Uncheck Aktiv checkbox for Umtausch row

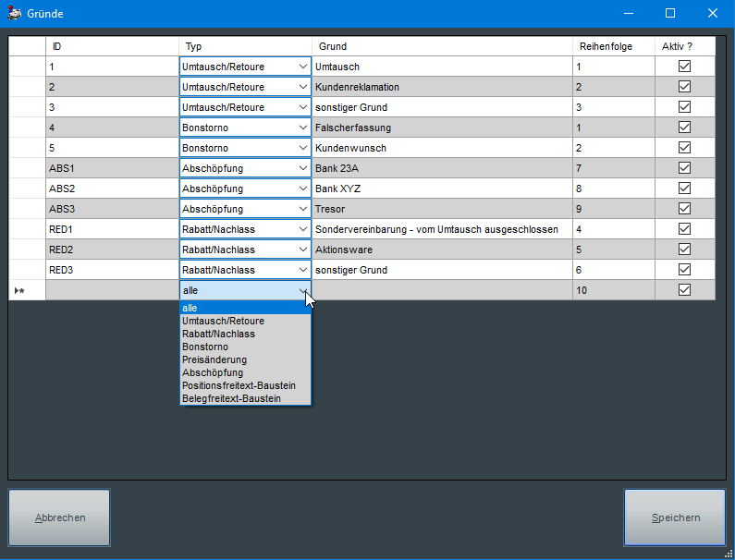684,67
